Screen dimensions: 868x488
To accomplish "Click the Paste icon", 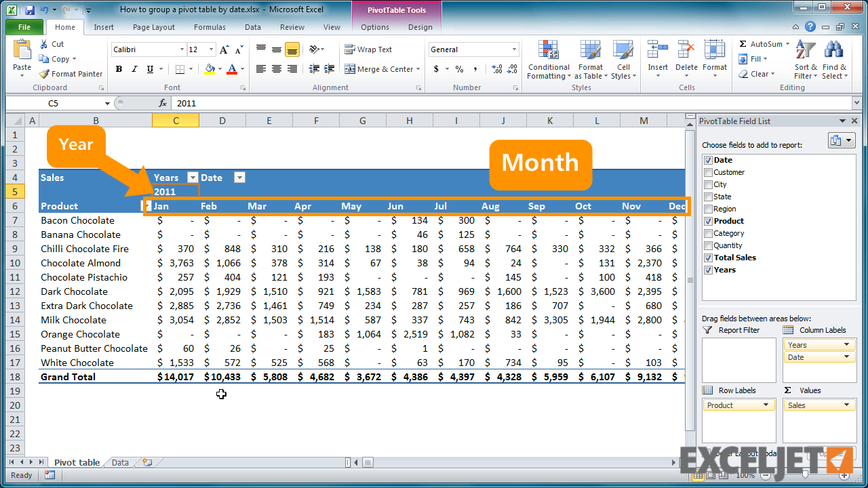I will [22, 51].
